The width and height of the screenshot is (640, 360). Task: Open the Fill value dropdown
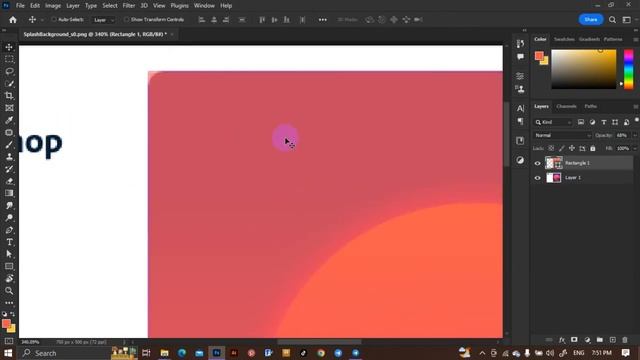(x=635, y=149)
